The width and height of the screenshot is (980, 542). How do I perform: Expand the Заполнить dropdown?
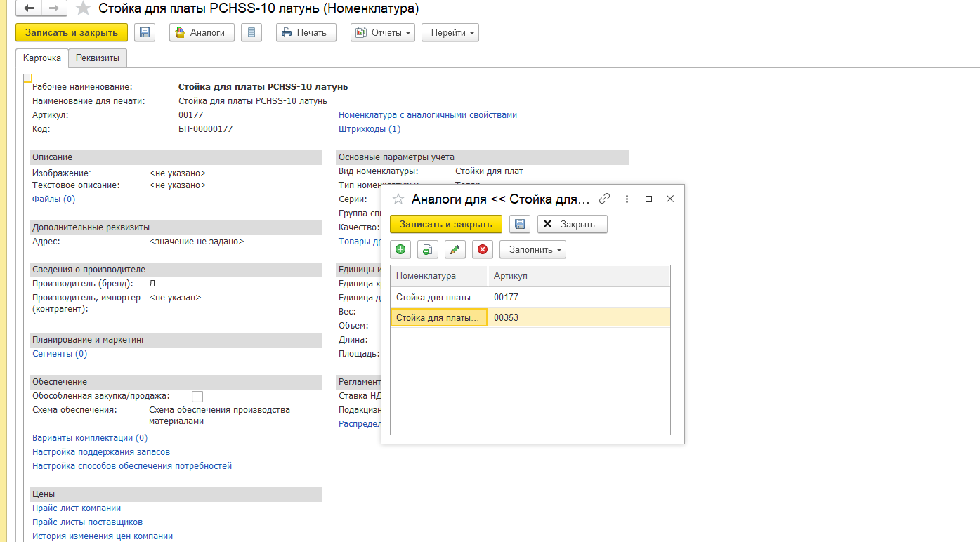(533, 249)
